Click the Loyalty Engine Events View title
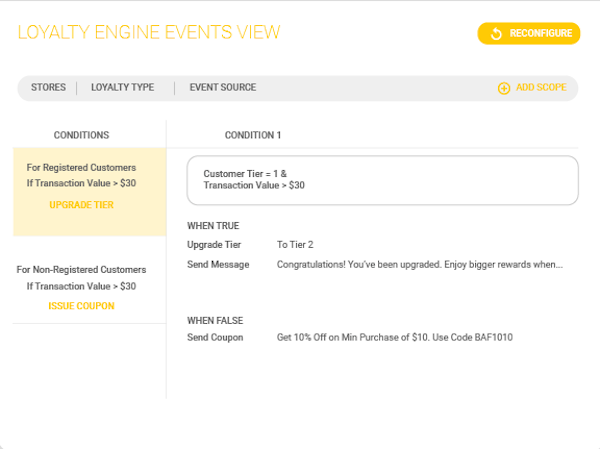This screenshot has height=449, width=600. point(149,33)
